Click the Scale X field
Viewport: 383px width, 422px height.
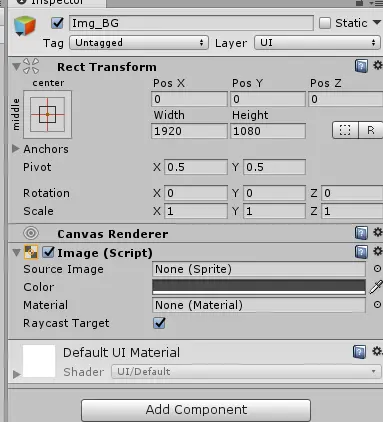point(196,211)
